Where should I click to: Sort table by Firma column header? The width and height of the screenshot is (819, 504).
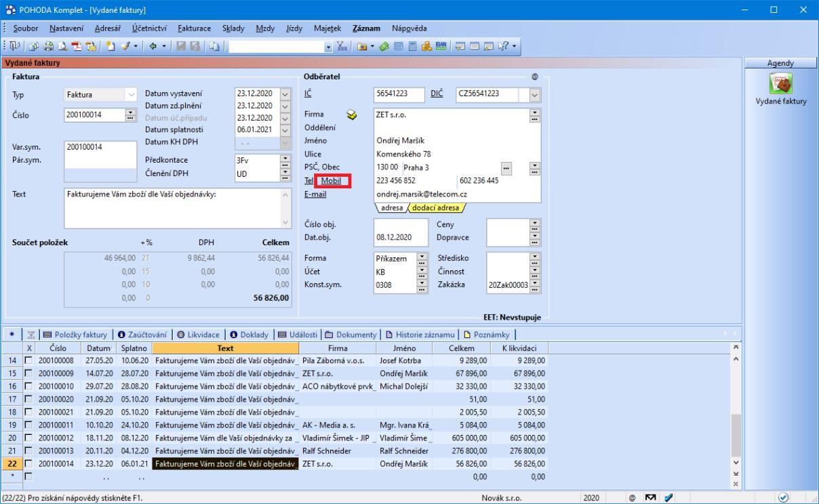pos(337,348)
